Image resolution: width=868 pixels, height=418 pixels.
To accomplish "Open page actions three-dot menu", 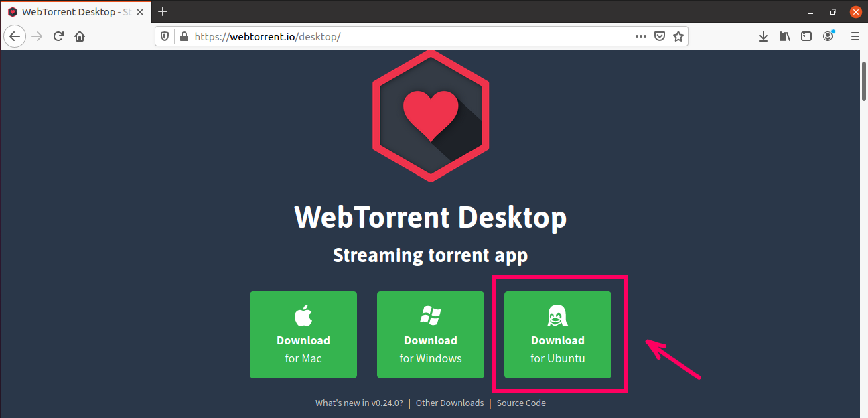I will click(x=641, y=36).
